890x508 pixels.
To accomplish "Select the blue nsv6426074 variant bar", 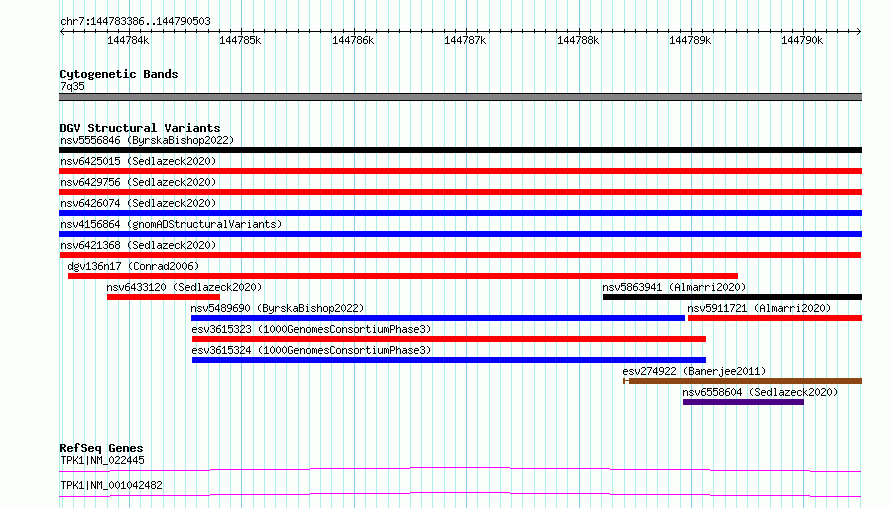I will click(460, 213).
